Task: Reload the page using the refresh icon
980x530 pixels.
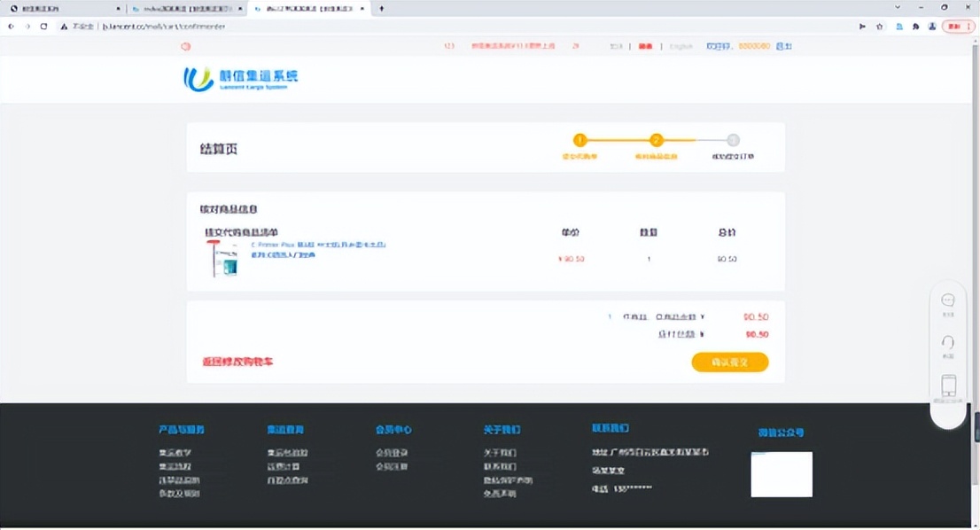Action: pyautogui.click(x=44, y=27)
